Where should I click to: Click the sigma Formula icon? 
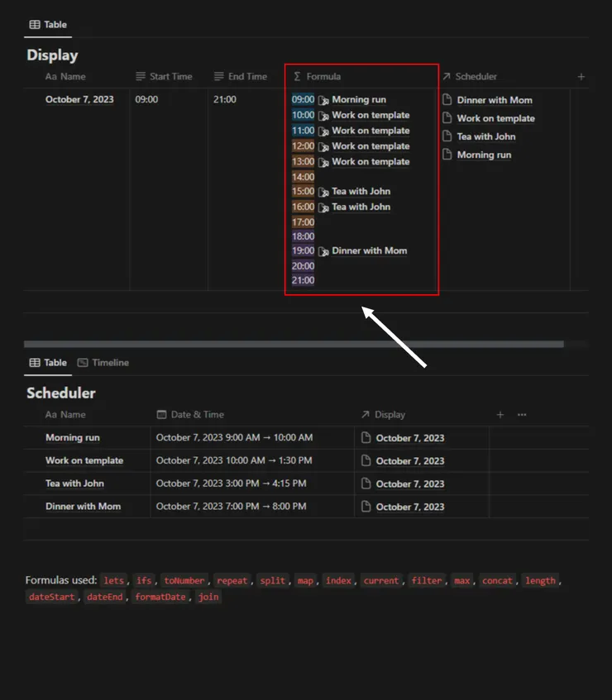(297, 77)
